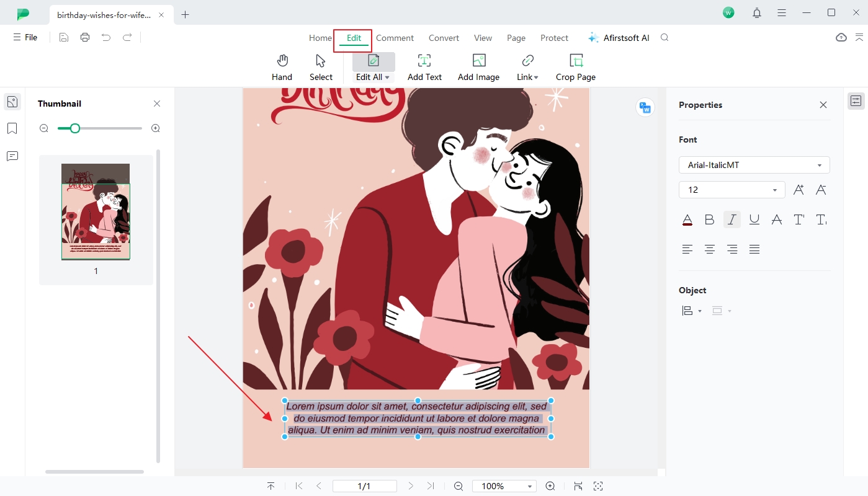Open Afirstsoft AI
868x496 pixels.
pyautogui.click(x=618, y=38)
